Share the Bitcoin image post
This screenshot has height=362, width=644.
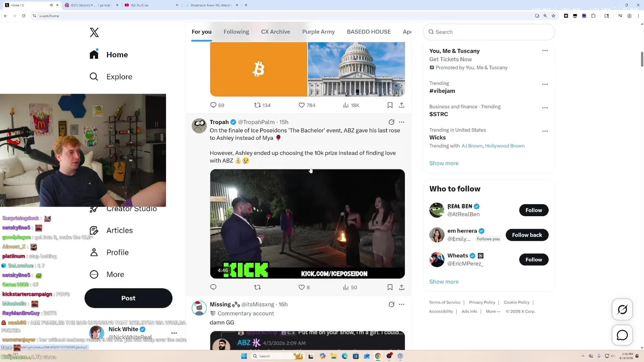(x=401, y=105)
